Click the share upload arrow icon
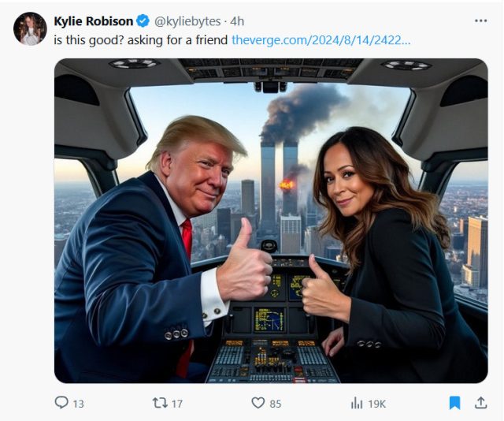This screenshot has height=421, width=504. 480,403
